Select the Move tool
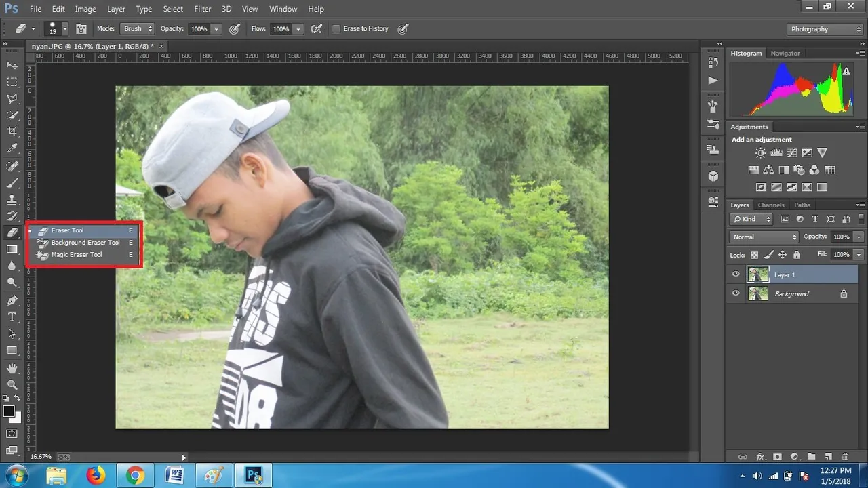 click(12, 65)
